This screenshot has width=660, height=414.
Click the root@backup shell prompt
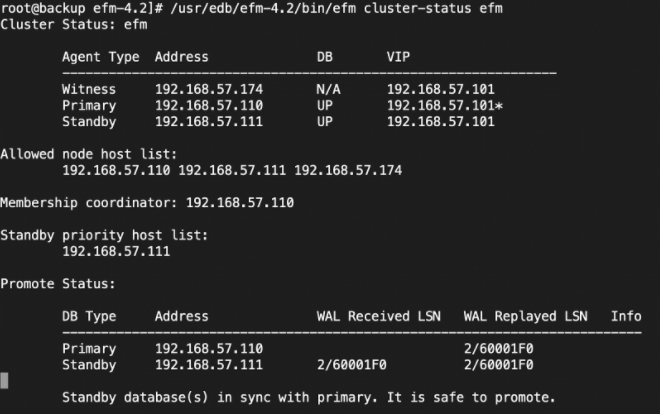click(x=60, y=8)
